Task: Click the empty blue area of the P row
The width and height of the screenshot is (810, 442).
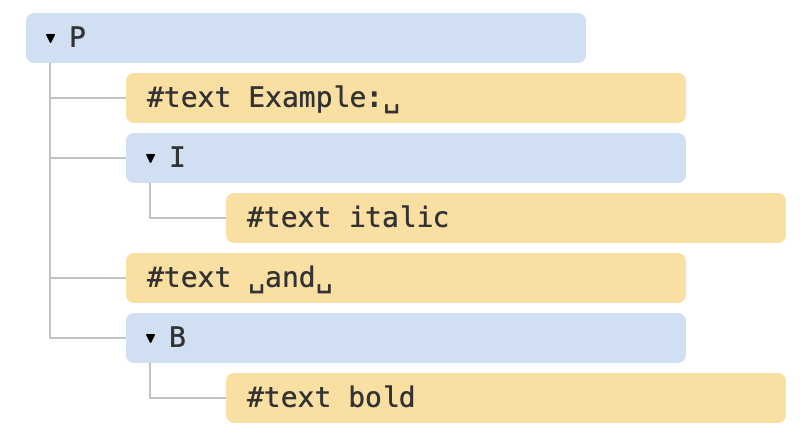Action: coord(336,38)
